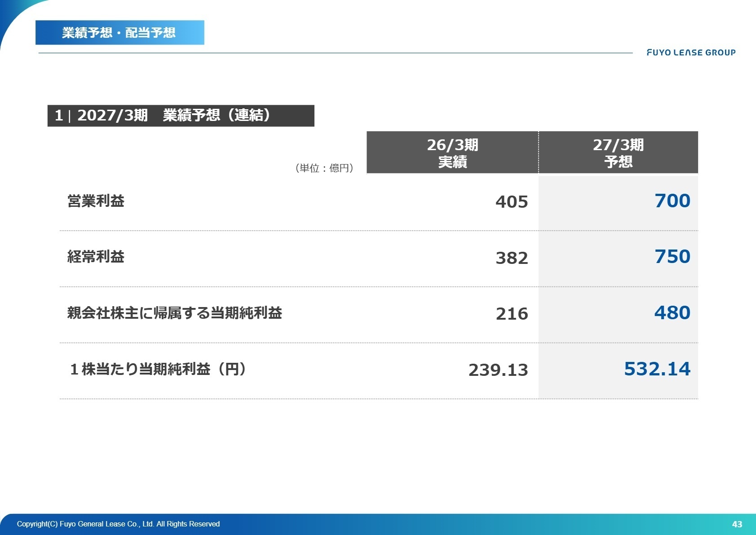
Task: Select the 営業利益 row label
Action: (x=96, y=201)
